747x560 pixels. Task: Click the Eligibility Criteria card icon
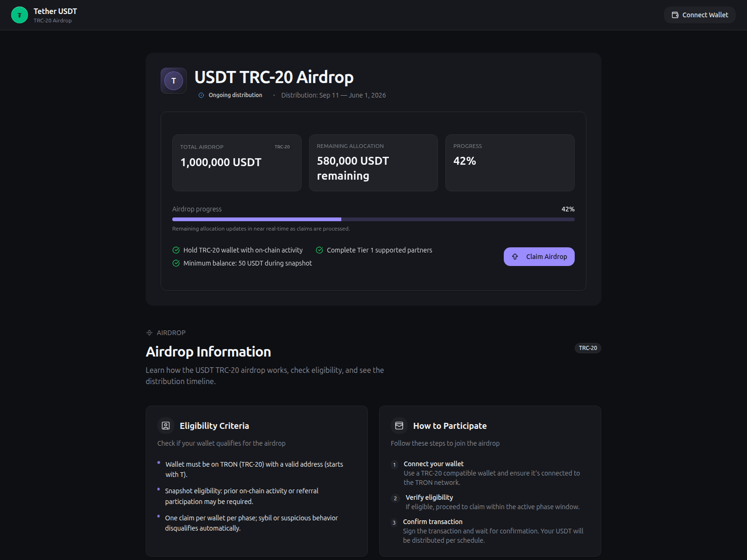tap(166, 426)
